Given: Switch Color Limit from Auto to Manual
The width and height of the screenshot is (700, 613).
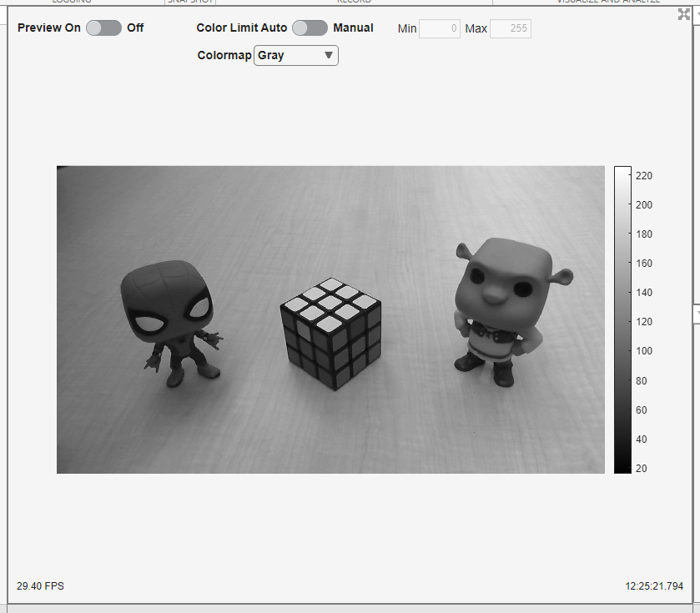Looking at the screenshot, I should pyautogui.click(x=310, y=28).
